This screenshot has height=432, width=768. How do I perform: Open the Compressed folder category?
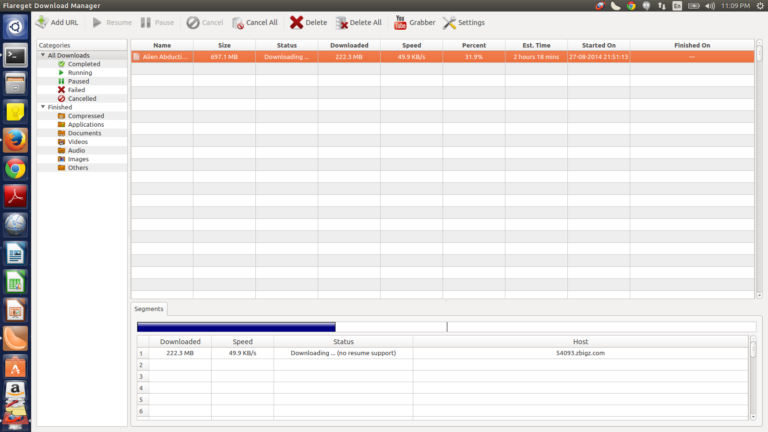coord(86,116)
